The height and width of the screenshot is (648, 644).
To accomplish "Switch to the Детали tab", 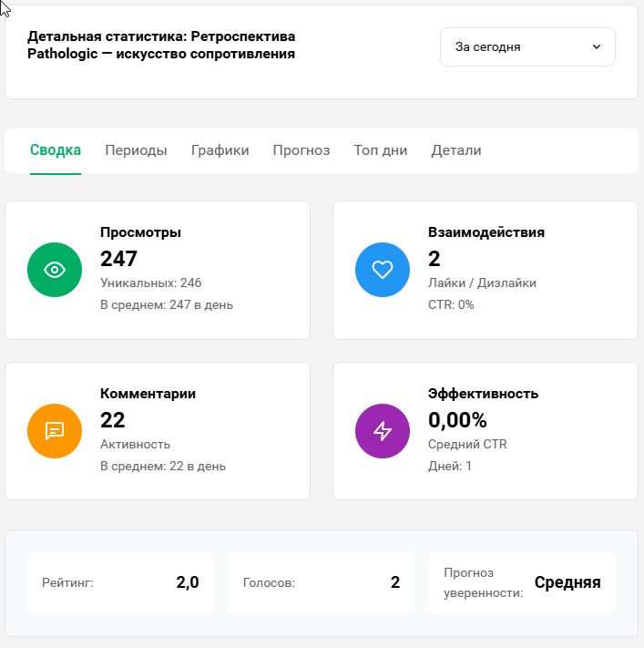I will coord(455,150).
